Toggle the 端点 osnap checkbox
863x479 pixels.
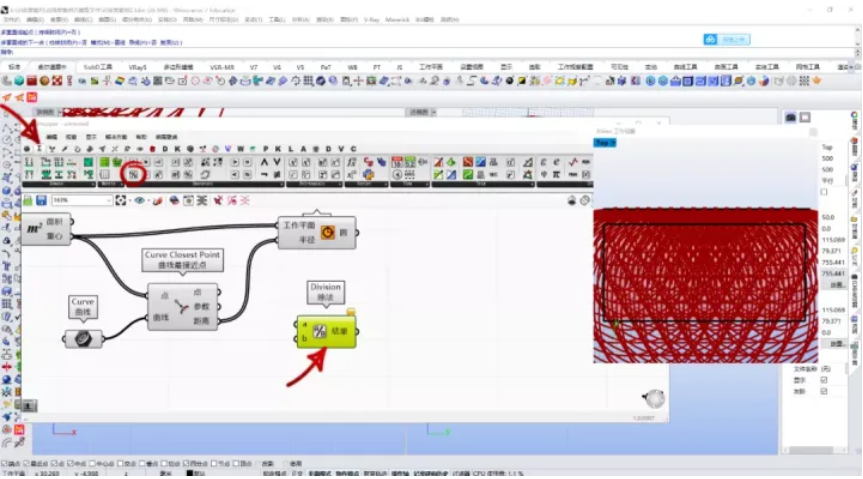[x=4, y=464]
